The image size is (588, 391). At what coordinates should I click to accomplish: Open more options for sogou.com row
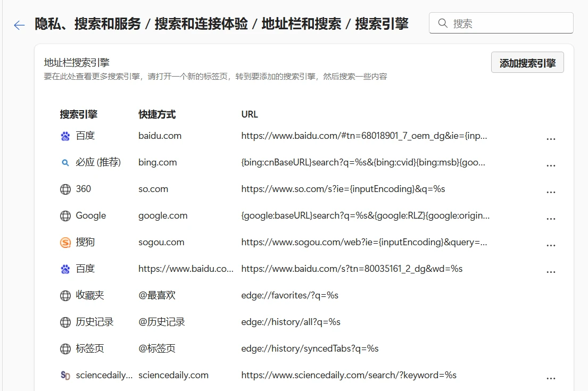tap(551, 246)
